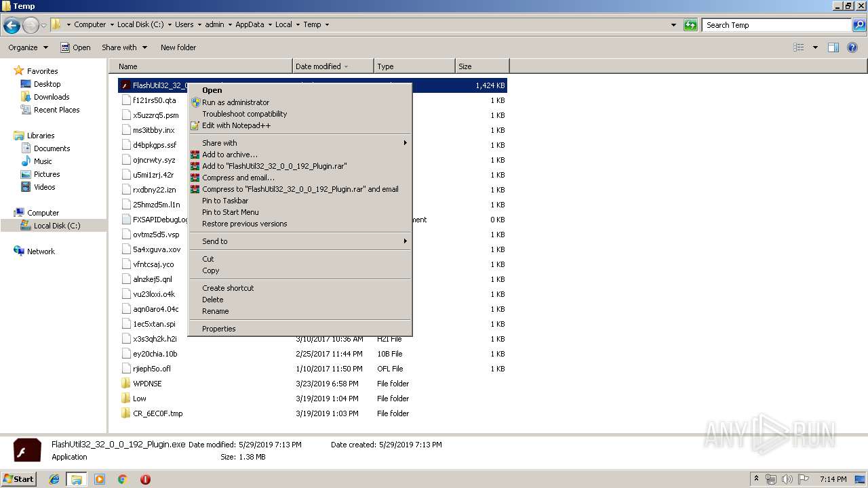
Task: Click AppData in the address breadcrumb
Action: coord(250,24)
